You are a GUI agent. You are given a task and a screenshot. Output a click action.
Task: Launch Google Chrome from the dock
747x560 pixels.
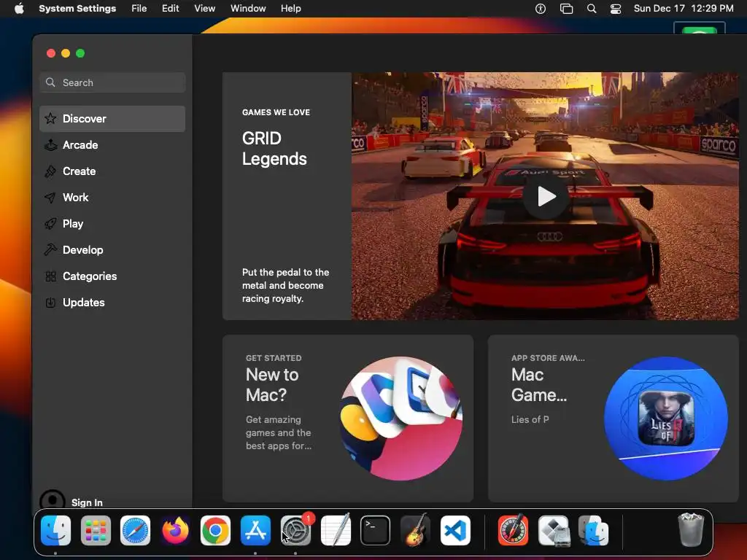(x=215, y=530)
